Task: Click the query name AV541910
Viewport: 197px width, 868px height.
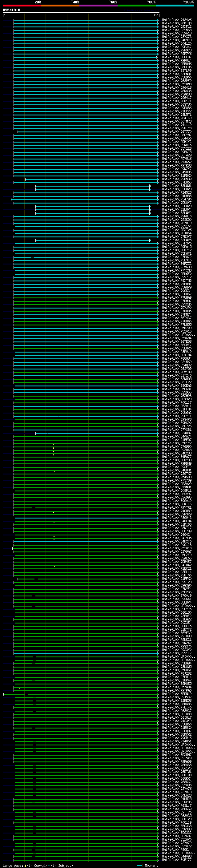Action: [11, 10]
